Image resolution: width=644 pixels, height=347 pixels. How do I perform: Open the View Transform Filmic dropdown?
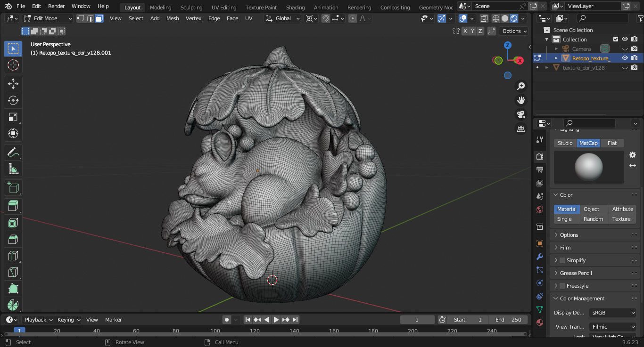point(612,327)
